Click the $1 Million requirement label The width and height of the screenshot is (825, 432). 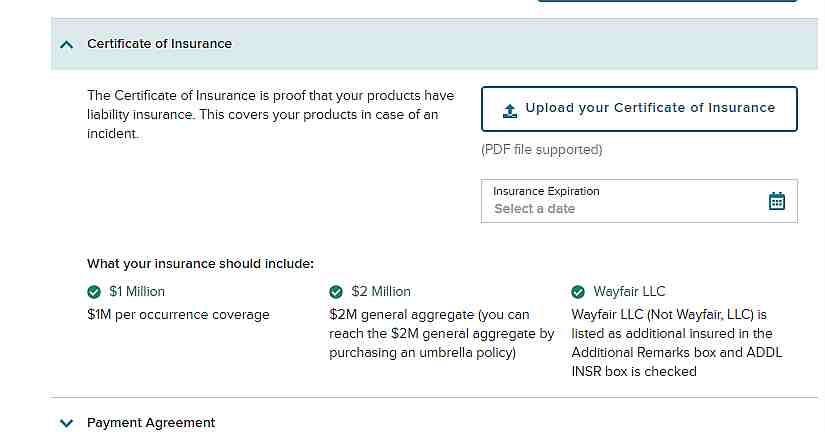pyautogui.click(x=137, y=292)
